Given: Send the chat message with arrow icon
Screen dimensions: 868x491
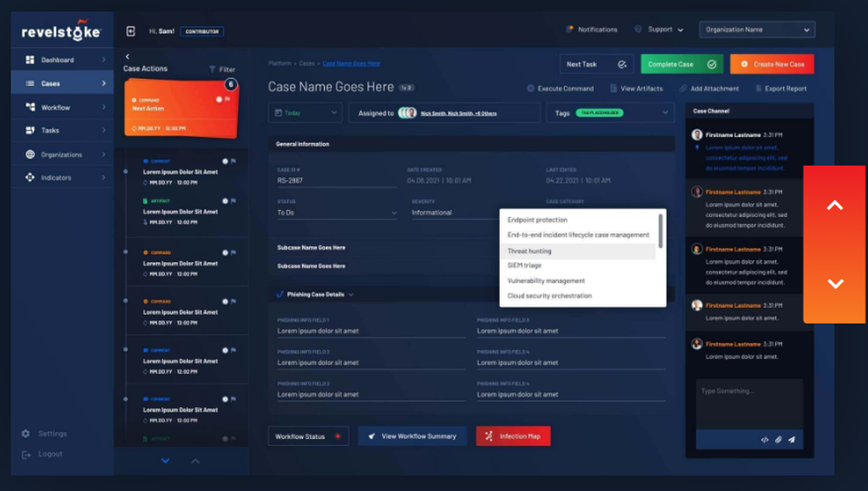Looking at the screenshot, I should tap(792, 440).
